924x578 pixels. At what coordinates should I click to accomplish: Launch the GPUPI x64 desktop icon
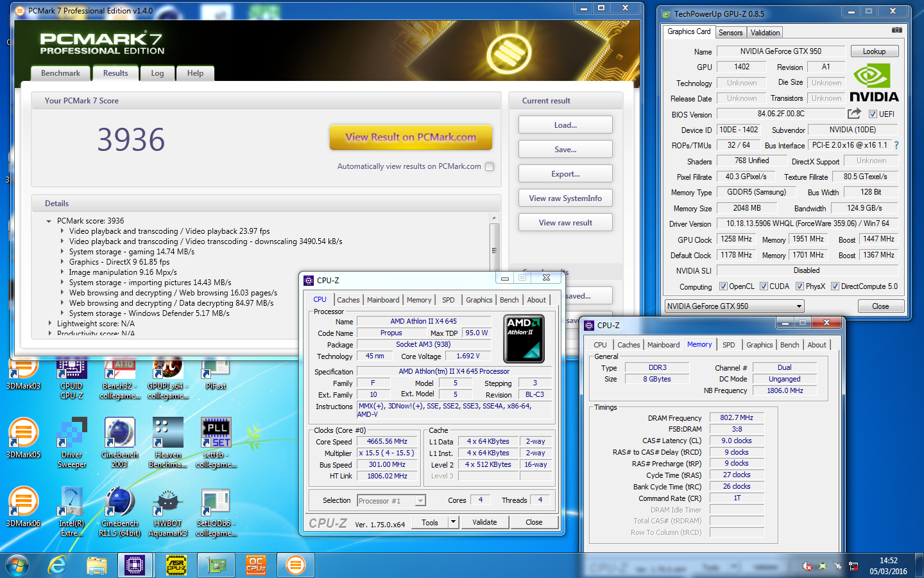[x=168, y=379]
